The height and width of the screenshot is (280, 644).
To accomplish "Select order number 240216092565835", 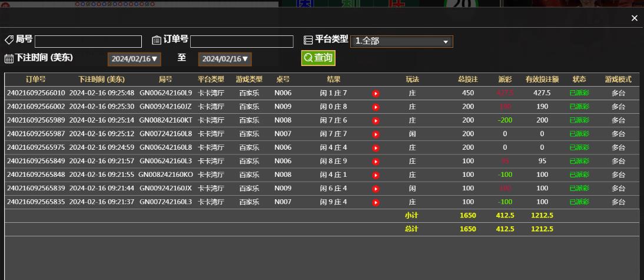I will (x=36, y=202).
